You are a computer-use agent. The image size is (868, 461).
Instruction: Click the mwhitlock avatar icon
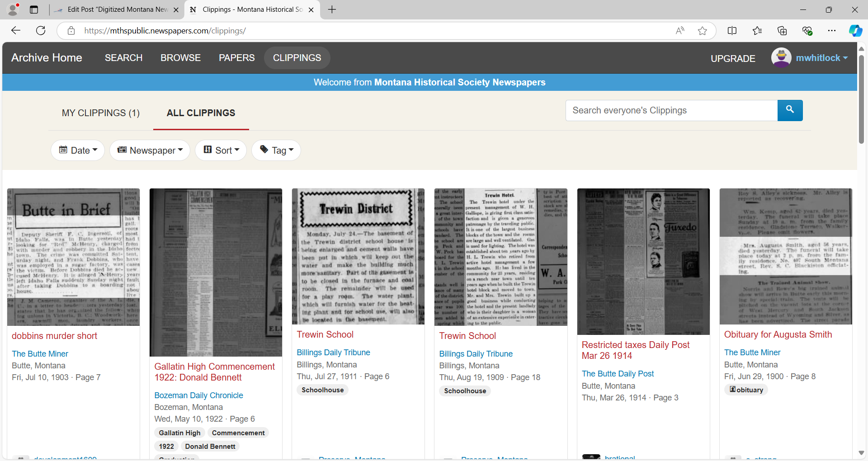click(x=782, y=57)
